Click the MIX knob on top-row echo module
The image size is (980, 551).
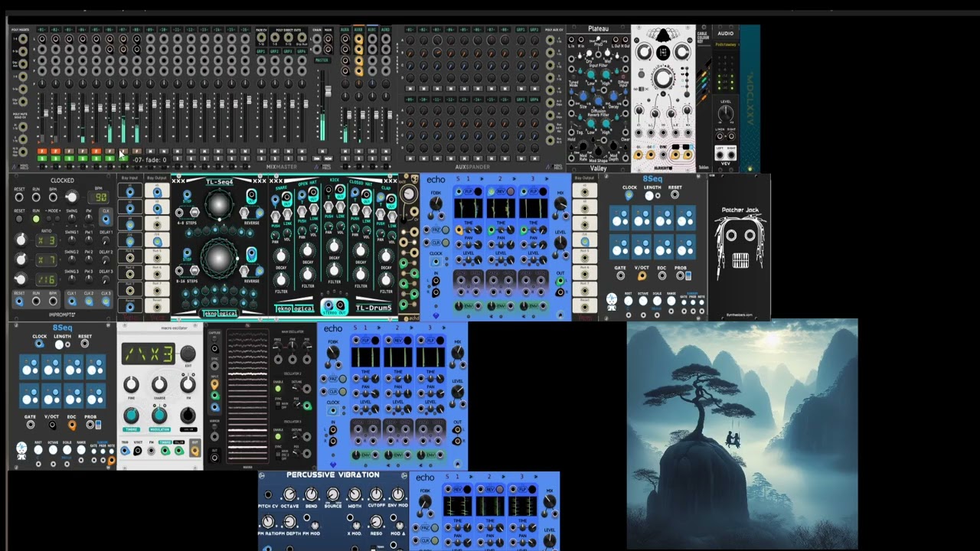[560, 204]
